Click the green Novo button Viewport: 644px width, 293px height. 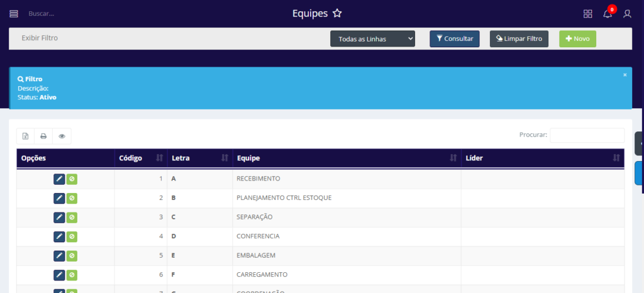(x=577, y=39)
